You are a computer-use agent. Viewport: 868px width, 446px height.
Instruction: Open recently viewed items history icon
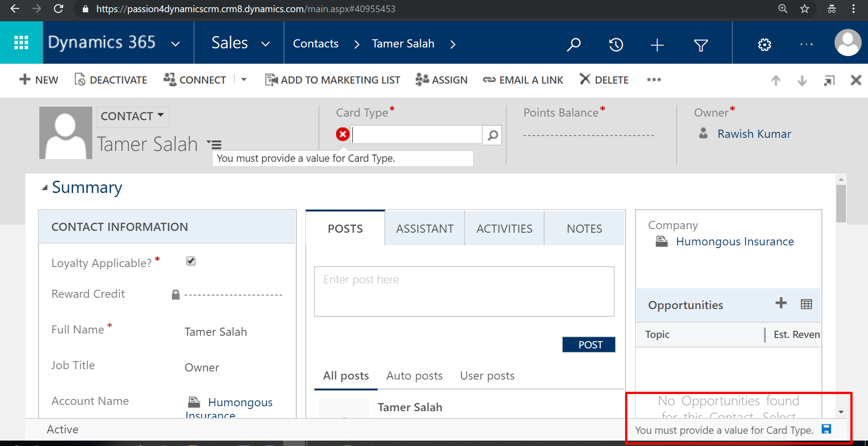coord(616,44)
